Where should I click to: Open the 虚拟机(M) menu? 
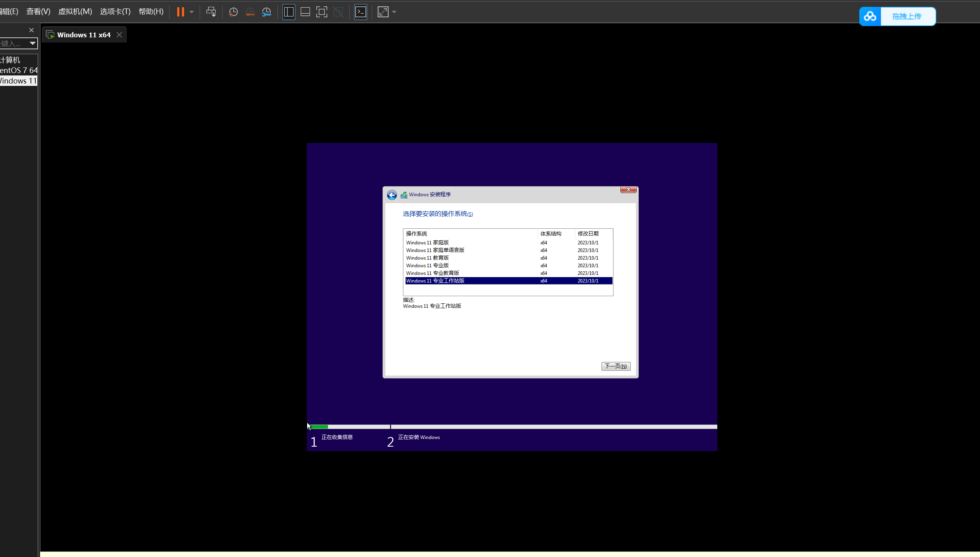click(75, 12)
